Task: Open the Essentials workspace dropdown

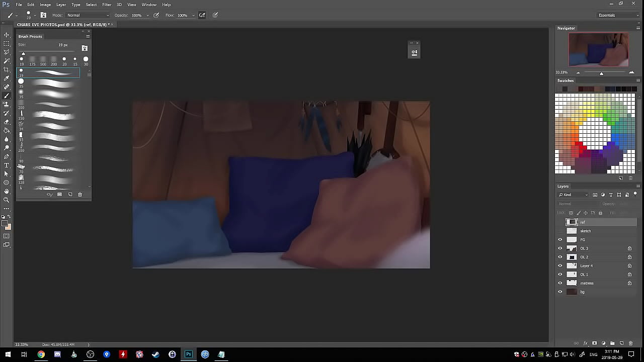Action: click(x=618, y=15)
